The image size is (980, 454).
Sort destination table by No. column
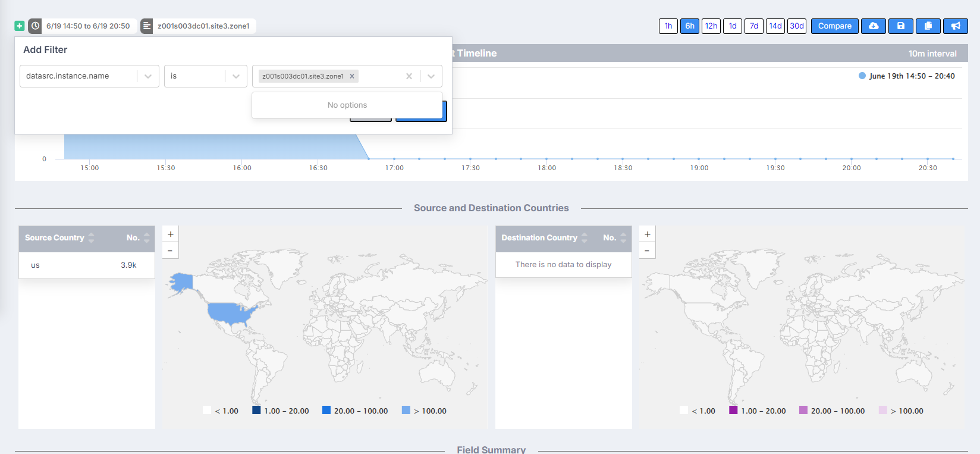click(x=615, y=238)
